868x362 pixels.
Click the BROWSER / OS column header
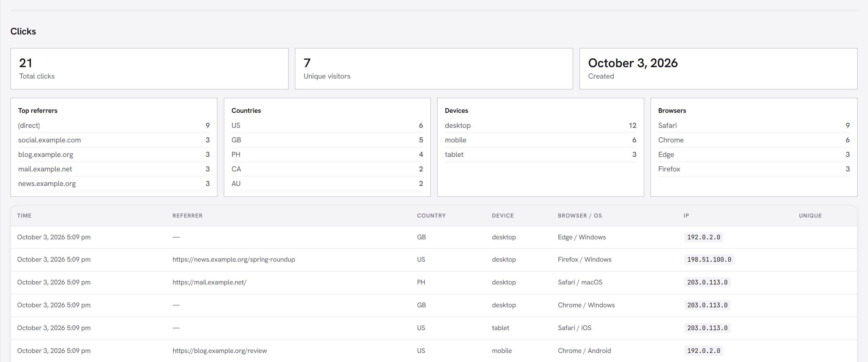pos(580,215)
